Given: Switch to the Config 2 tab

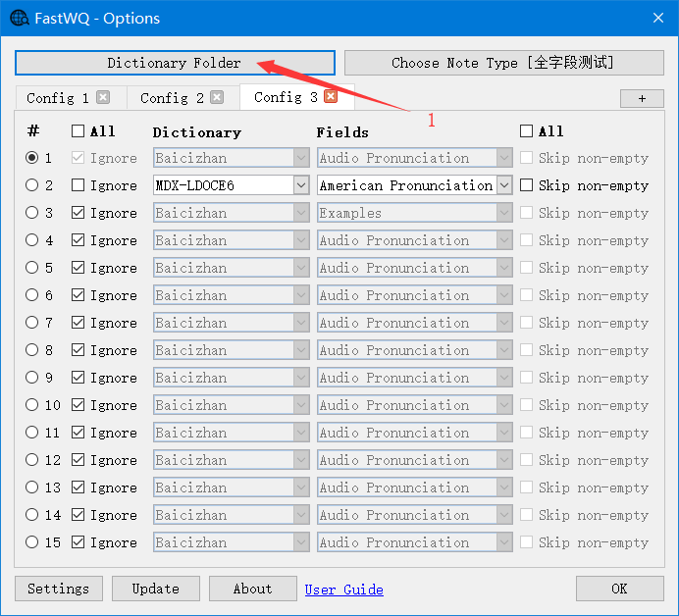Looking at the screenshot, I should 172,98.
